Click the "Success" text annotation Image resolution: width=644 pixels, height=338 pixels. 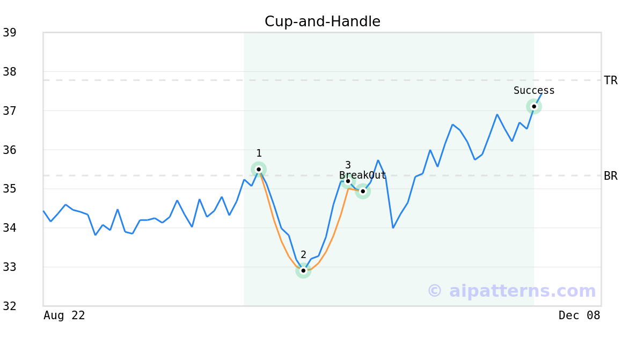534,91
